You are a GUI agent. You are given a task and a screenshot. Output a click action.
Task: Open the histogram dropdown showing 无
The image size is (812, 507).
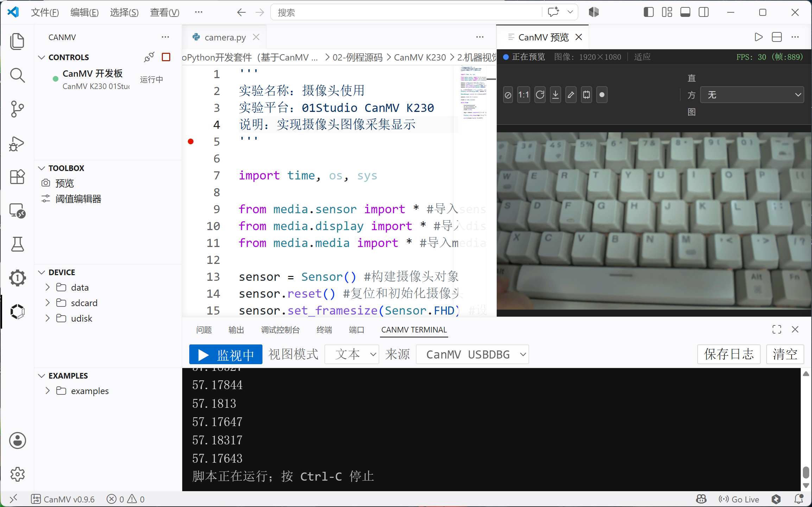tap(752, 95)
